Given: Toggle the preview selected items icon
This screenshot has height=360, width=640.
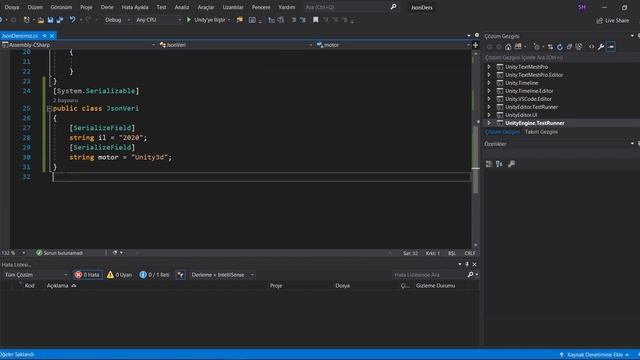Looking at the screenshot, I should pyautogui.click(x=611, y=47).
